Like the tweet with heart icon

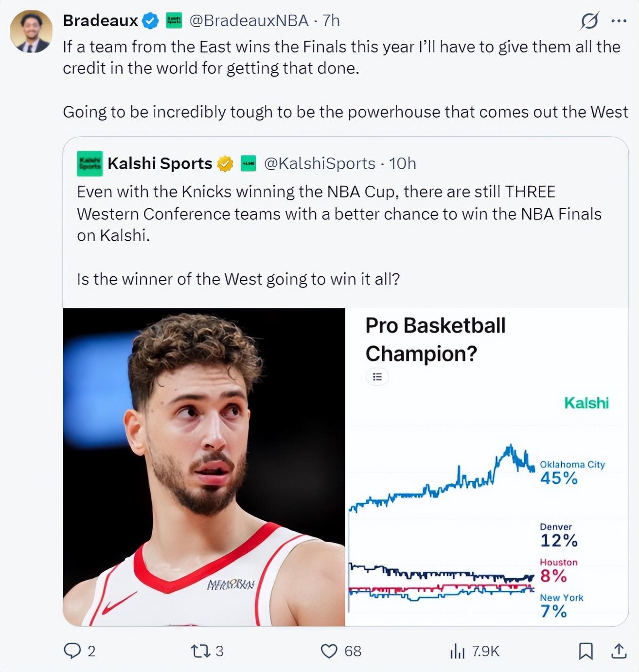pos(329,651)
